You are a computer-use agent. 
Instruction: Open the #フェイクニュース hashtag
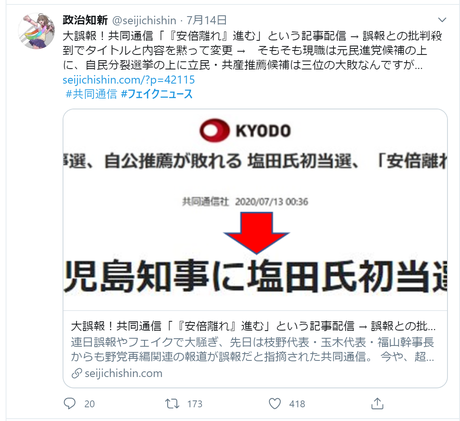tap(157, 94)
